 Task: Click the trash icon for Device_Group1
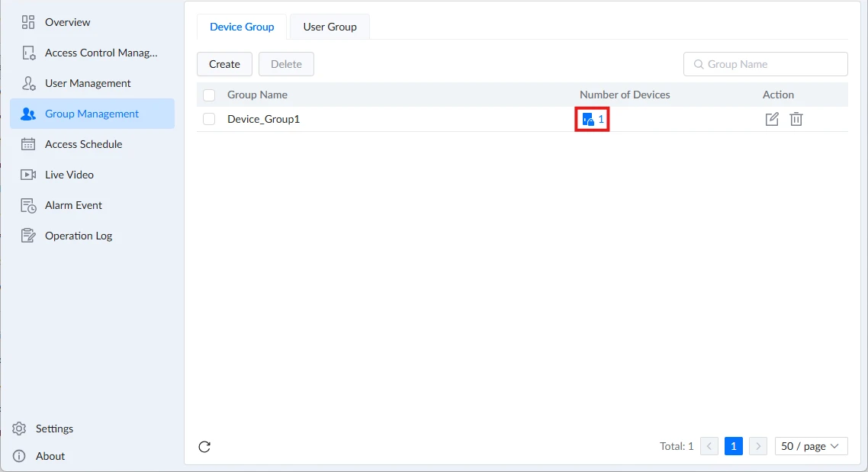coord(796,119)
